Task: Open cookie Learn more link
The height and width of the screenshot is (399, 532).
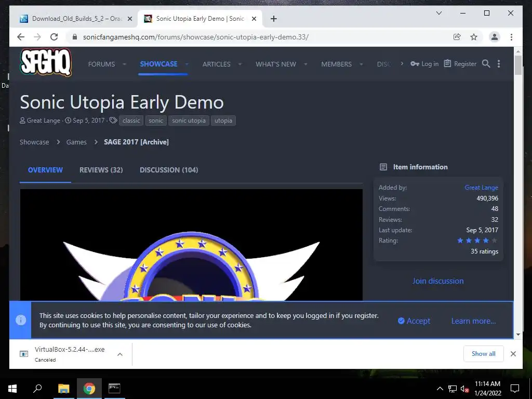Action: (x=473, y=321)
